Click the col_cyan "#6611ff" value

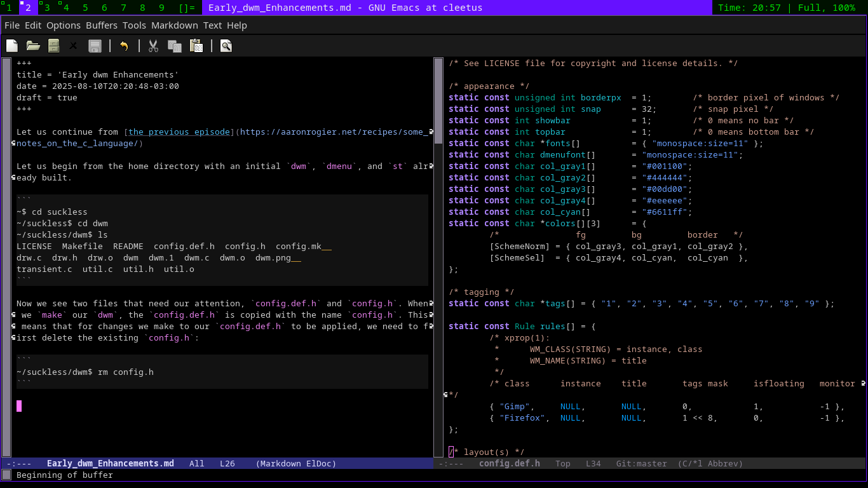[x=665, y=212]
